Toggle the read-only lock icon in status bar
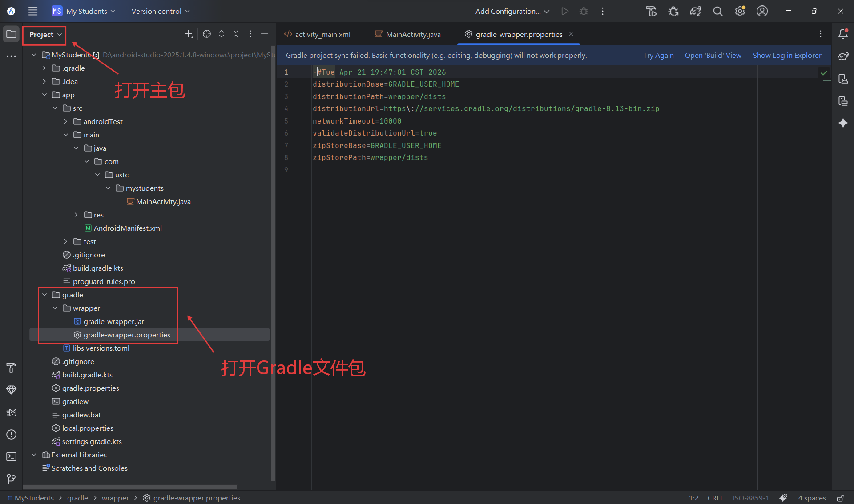 click(840, 498)
